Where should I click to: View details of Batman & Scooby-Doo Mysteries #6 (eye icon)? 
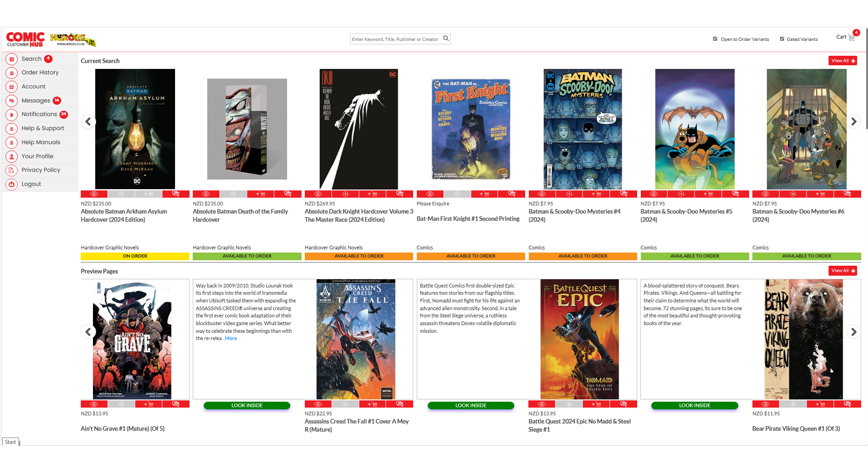point(766,194)
